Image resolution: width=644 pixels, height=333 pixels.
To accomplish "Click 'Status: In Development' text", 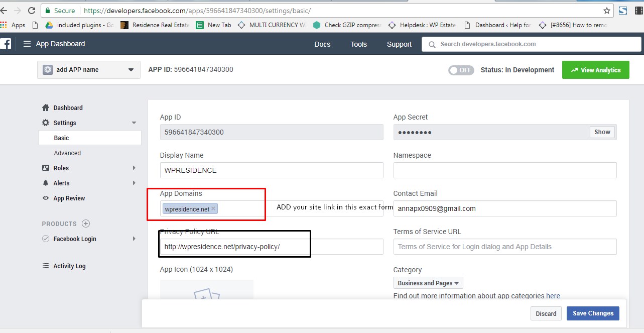I will coord(518,70).
